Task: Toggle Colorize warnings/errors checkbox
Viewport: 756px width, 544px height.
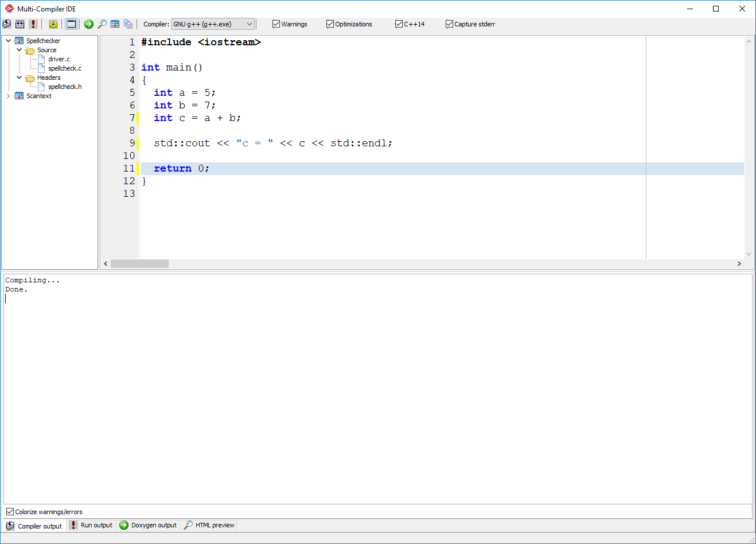Action: point(10,512)
